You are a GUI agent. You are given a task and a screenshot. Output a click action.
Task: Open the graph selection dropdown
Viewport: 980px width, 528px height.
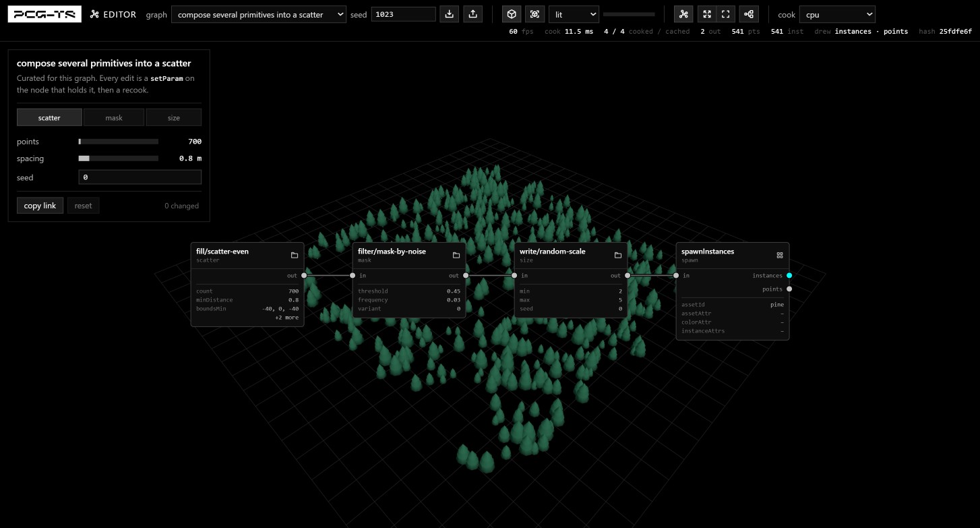[x=259, y=14]
